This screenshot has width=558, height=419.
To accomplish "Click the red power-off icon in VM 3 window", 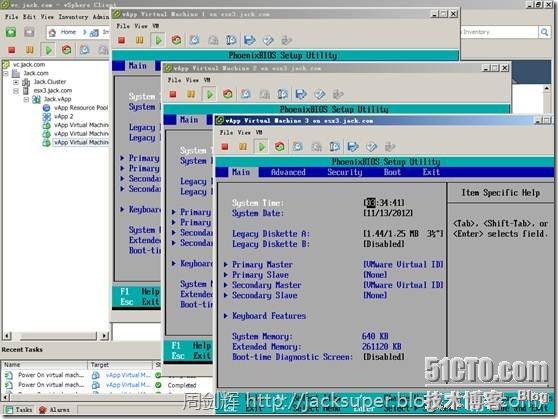I will point(225,147).
